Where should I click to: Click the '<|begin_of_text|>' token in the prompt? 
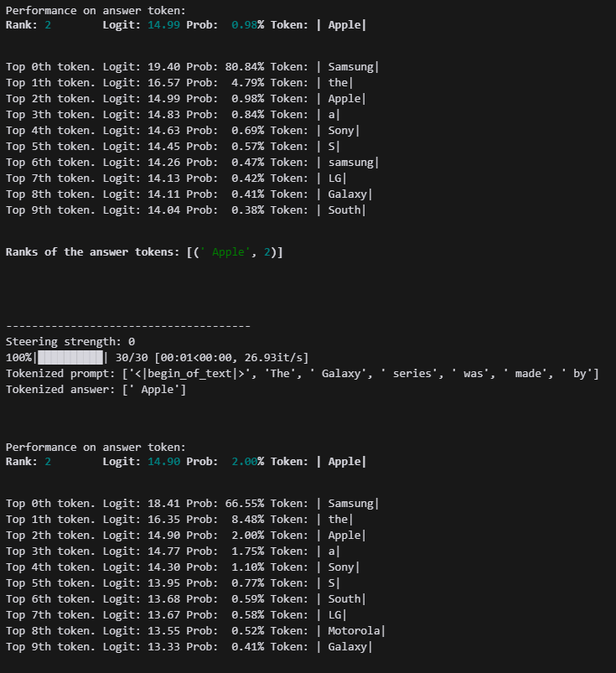tap(189, 374)
